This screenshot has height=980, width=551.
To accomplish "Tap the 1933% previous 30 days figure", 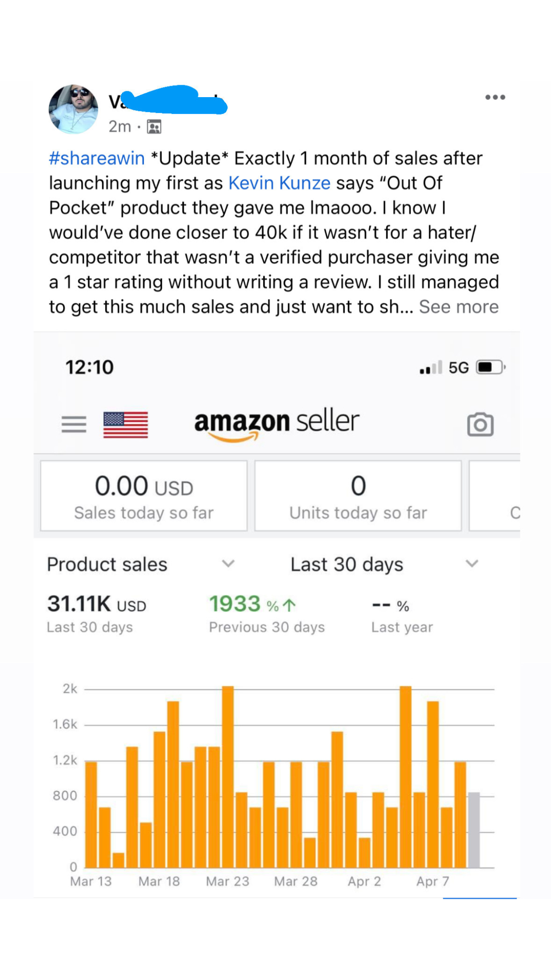I will pos(252,604).
